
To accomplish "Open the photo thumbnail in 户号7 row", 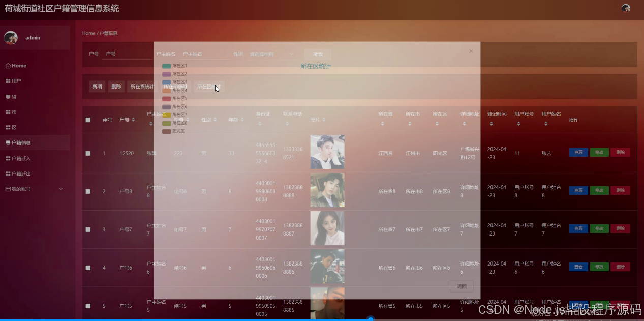I will coord(327,228).
